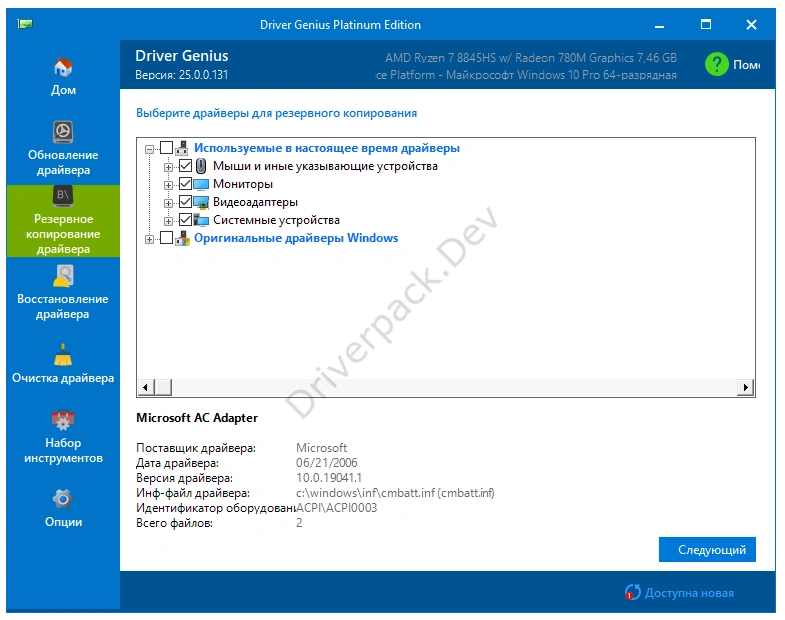Click the cmbatt.inf file path value

coord(395,493)
